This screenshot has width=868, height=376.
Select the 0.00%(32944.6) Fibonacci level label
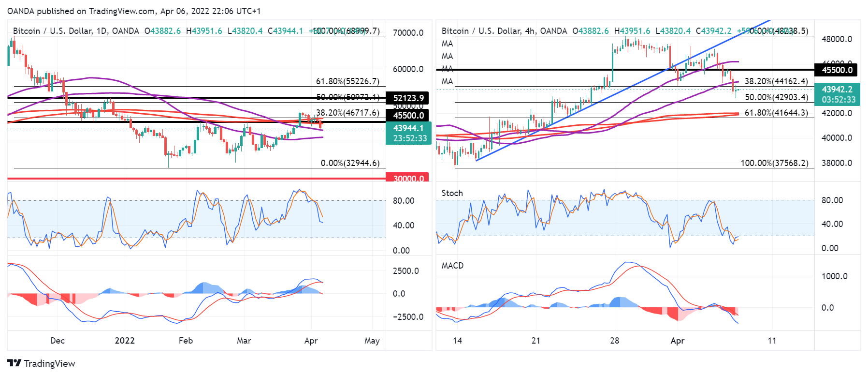pyautogui.click(x=350, y=163)
